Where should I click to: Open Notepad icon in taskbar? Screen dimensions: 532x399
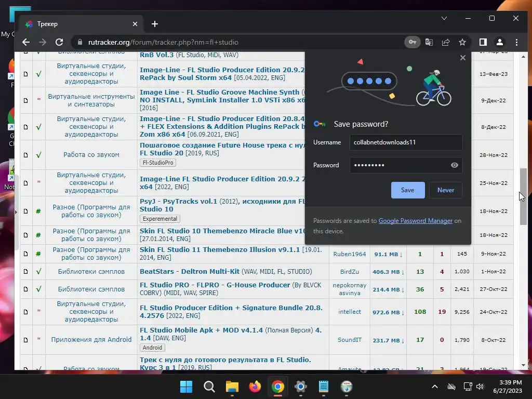[x=323, y=387]
